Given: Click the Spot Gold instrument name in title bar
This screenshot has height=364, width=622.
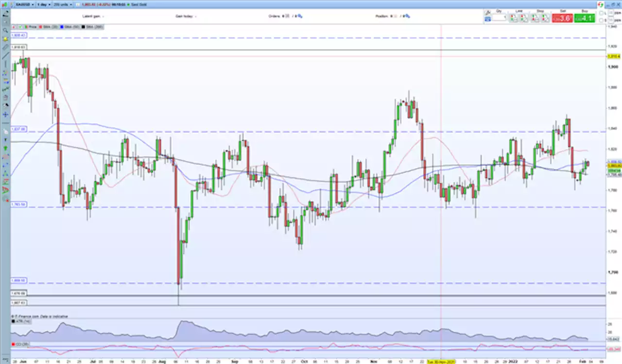Looking at the screenshot, I should [139, 4].
